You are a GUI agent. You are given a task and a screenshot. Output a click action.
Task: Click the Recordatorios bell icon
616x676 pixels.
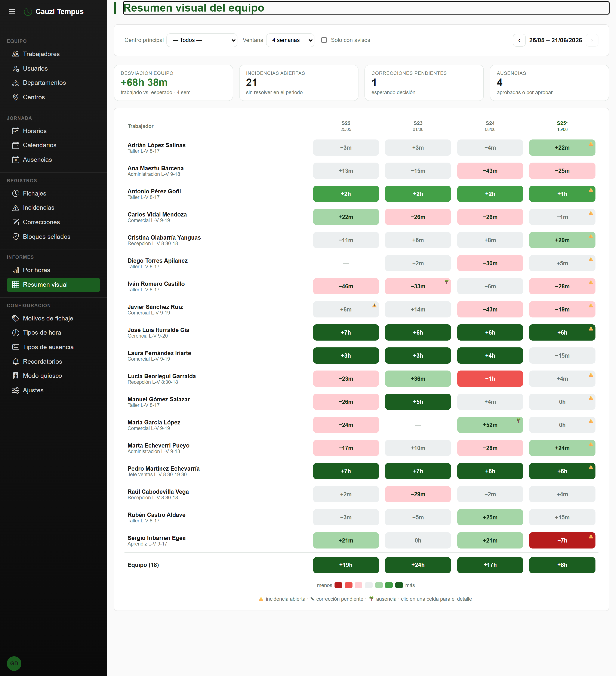[x=15, y=362]
